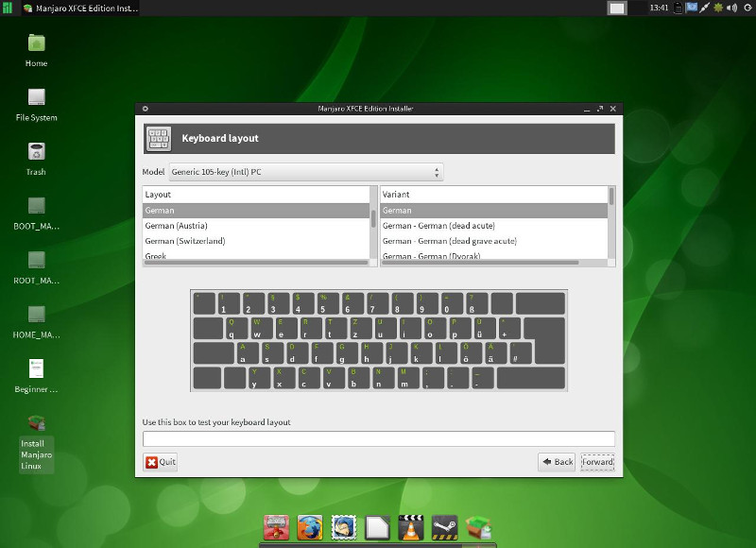Viewport: 756px width, 548px height.
Task: Click the Forward button
Action: tap(597, 462)
